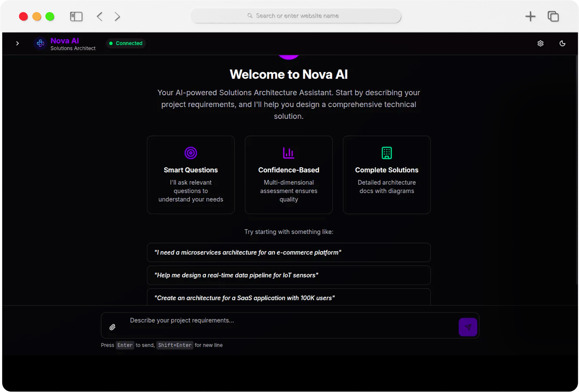Click the forward navigation arrow
Screen dimensions: 579x392
tap(117, 16)
